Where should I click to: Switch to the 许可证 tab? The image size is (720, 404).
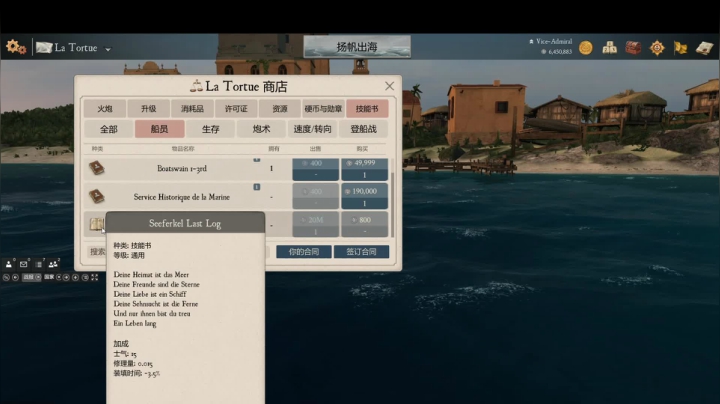pyautogui.click(x=236, y=109)
